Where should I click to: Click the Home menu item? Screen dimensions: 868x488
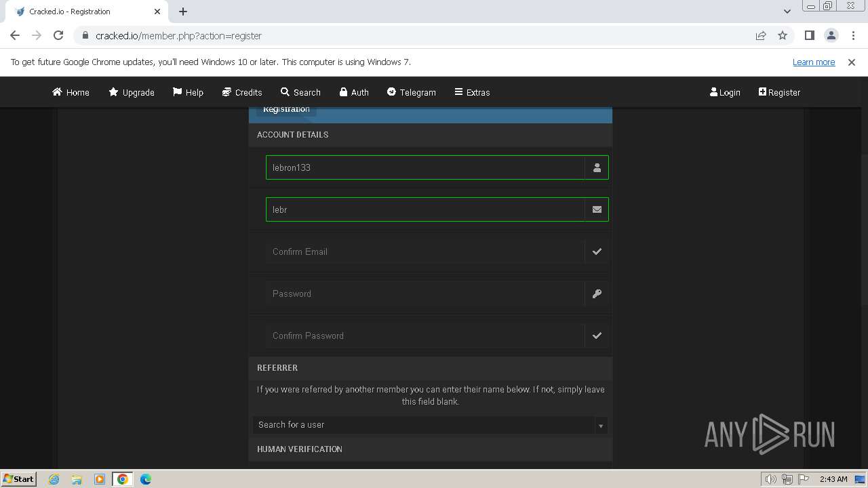tap(71, 92)
